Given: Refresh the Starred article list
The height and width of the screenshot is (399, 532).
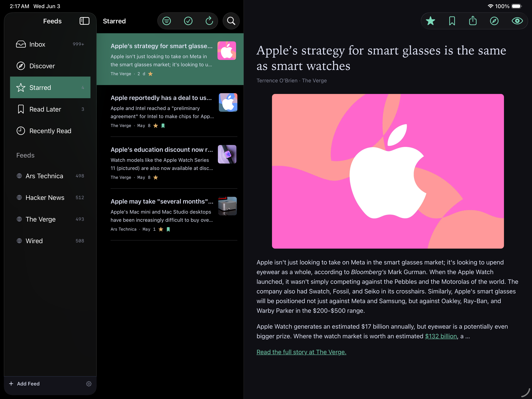Looking at the screenshot, I should (209, 21).
